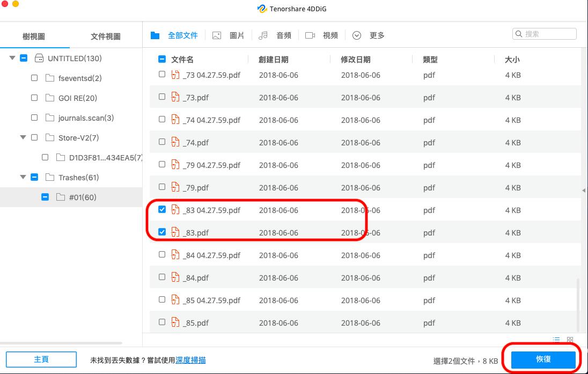Click the file list vertical scrollbar
The image size is (588, 374).
click(578, 305)
